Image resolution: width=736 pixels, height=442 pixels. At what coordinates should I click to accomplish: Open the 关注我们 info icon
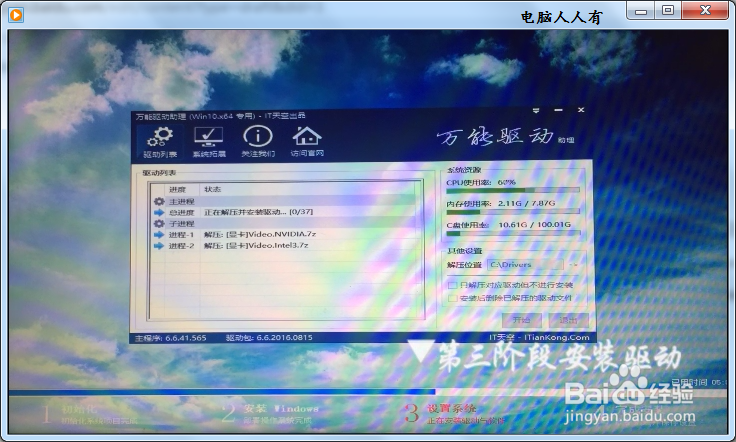tap(258, 142)
